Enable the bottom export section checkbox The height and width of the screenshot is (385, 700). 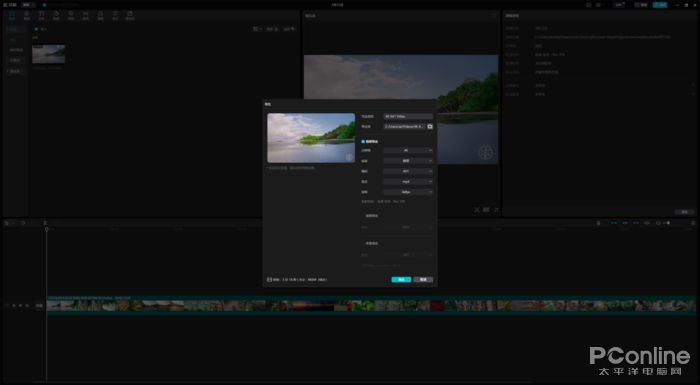363,244
